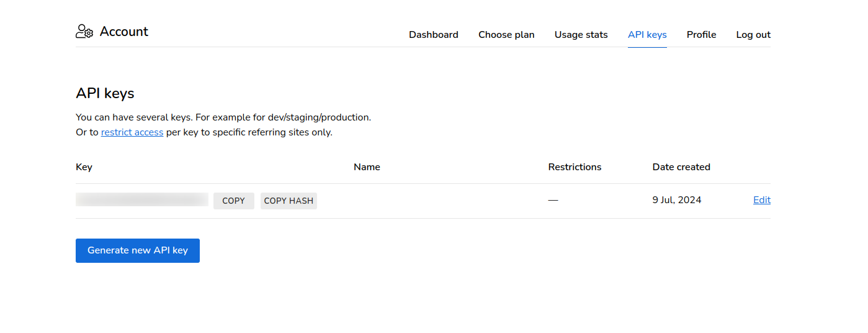Image resolution: width=868 pixels, height=333 pixels.
Task: Go to Choose plan page
Action: [506, 35]
